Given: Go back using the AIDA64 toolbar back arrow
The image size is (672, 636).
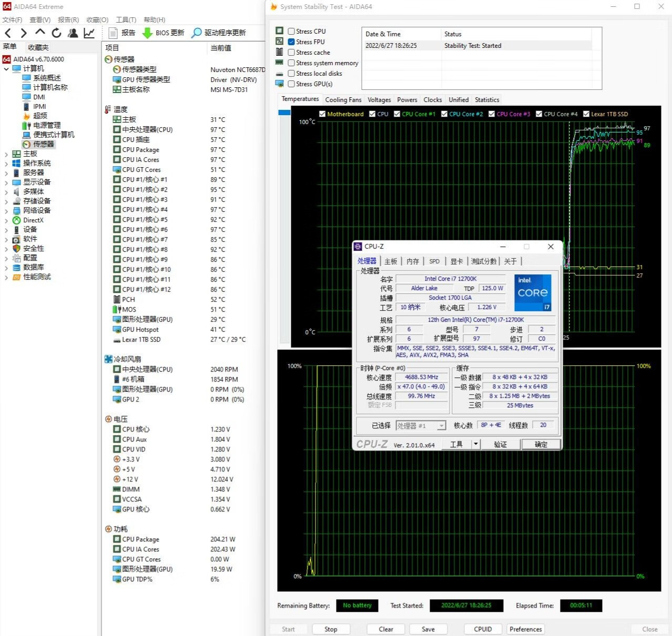Looking at the screenshot, I should [x=8, y=33].
